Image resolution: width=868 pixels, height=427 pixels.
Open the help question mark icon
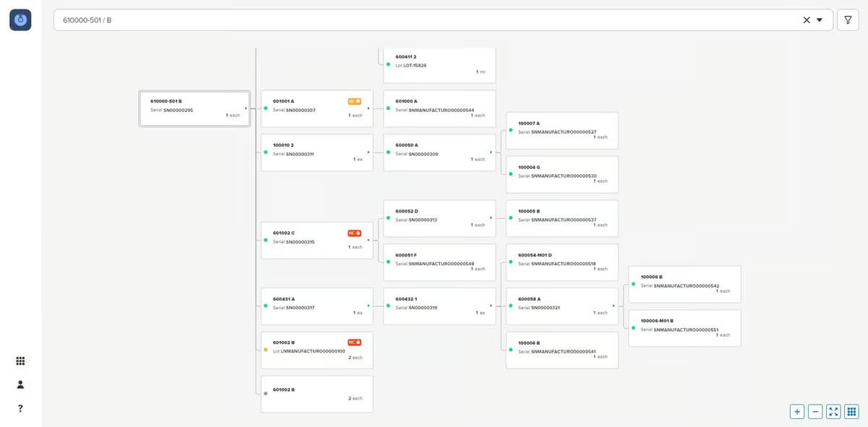point(20,408)
